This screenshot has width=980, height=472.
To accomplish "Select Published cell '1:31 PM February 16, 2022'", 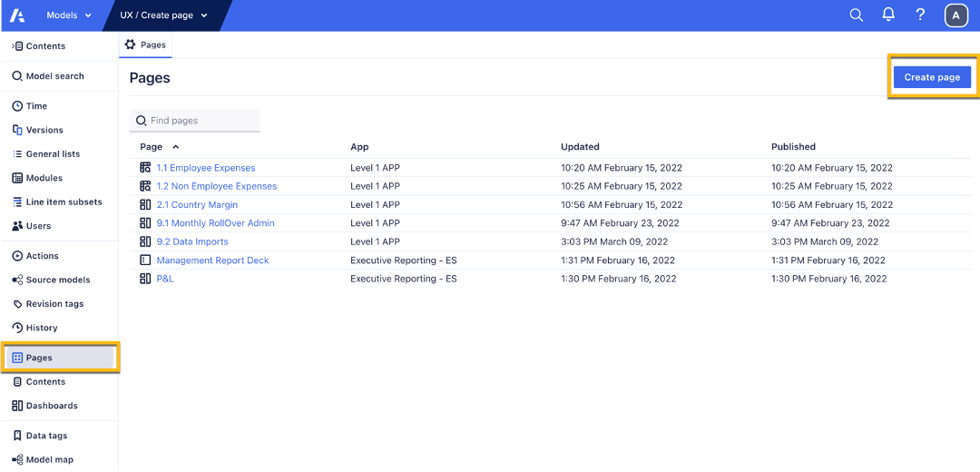I will pos(828,261).
